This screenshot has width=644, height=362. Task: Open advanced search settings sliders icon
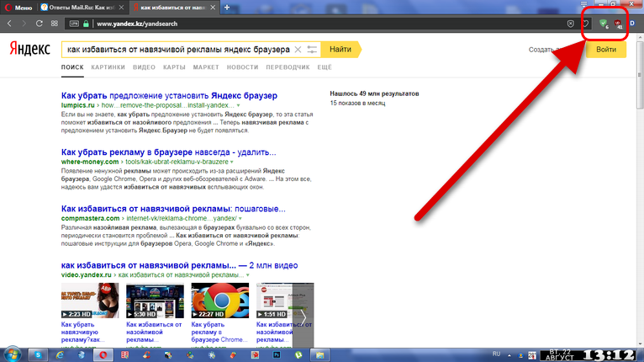pos(312,50)
